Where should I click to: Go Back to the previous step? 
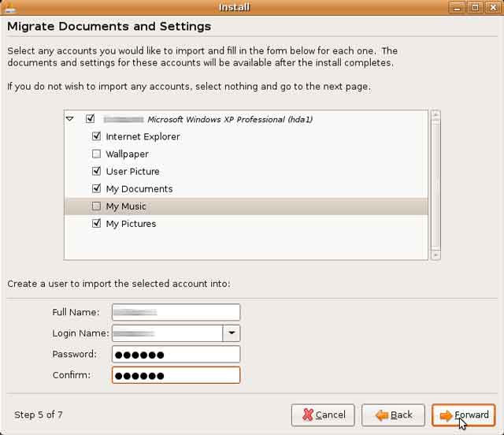pos(394,415)
